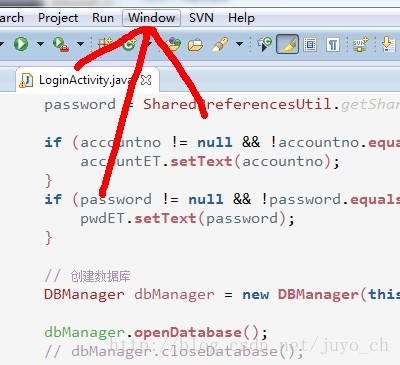Click 'openDatabase' method call
This screenshot has height=365, width=400.
click(x=188, y=332)
